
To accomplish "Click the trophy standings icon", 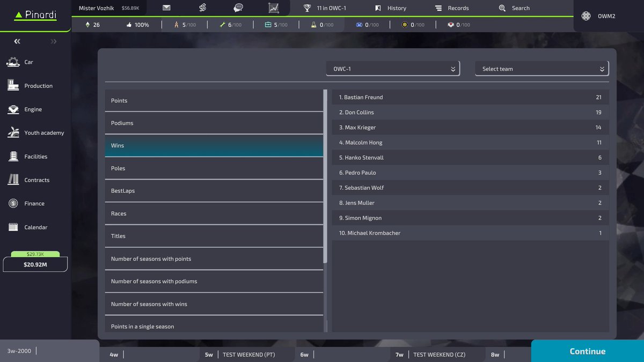I will (307, 8).
